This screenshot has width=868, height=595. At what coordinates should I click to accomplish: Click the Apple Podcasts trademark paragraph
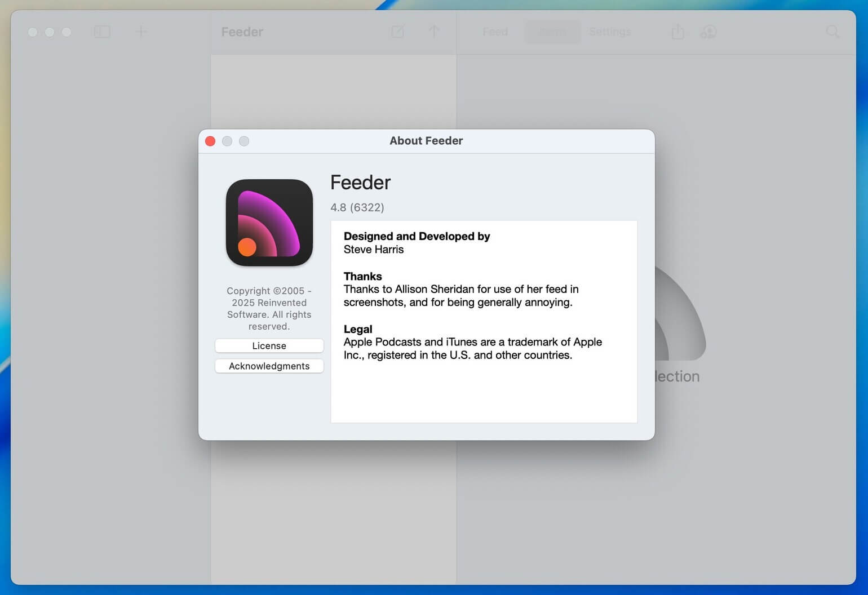click(x=473, y=349)
